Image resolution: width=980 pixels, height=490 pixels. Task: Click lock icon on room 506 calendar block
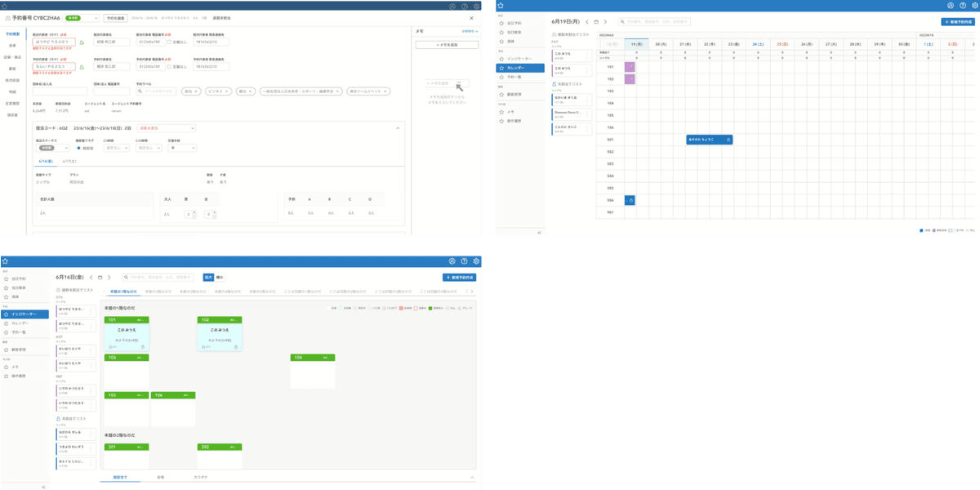tap(630, 200)
